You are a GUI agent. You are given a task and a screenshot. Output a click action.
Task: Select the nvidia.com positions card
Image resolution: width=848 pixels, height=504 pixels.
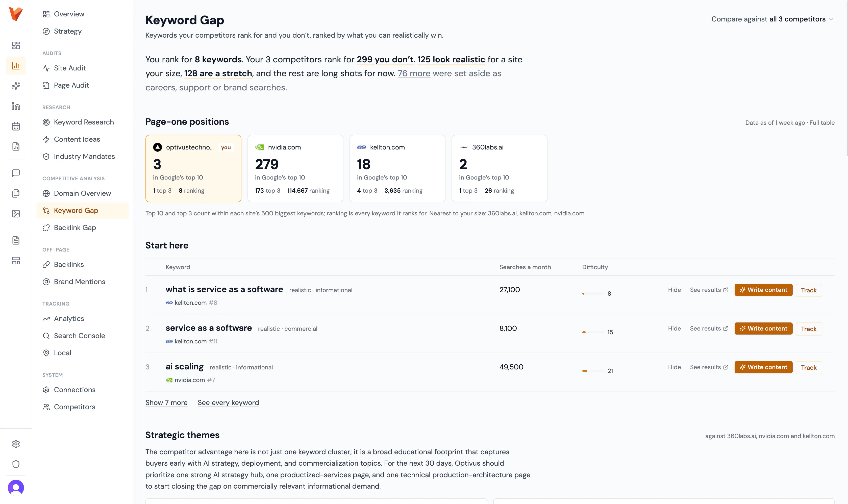tap(295, 169)
